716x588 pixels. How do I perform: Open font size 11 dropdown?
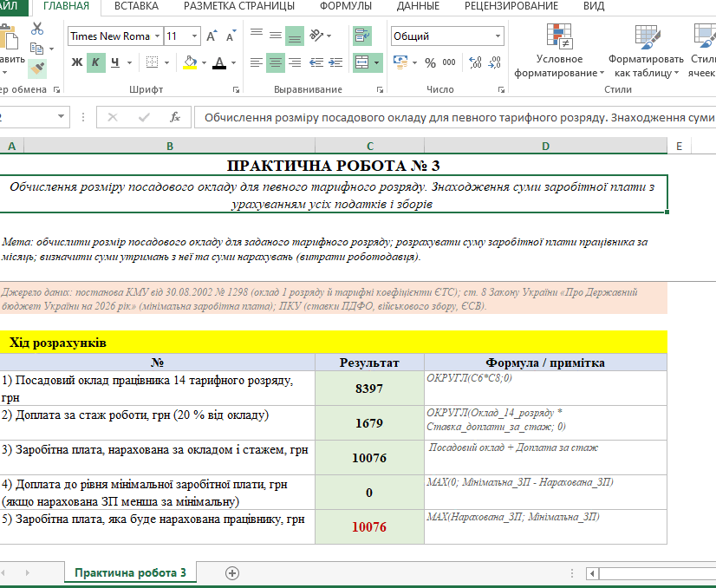point(194,36)
